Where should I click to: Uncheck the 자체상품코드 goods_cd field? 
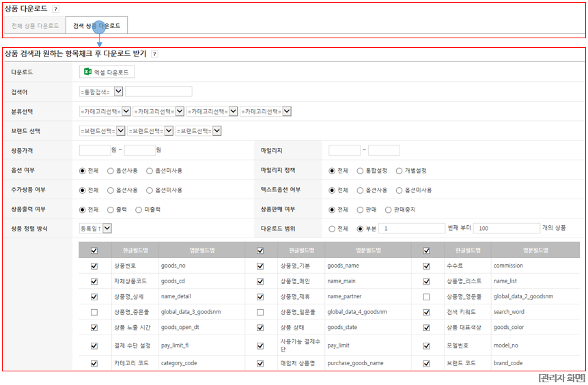tap(94, 281)
